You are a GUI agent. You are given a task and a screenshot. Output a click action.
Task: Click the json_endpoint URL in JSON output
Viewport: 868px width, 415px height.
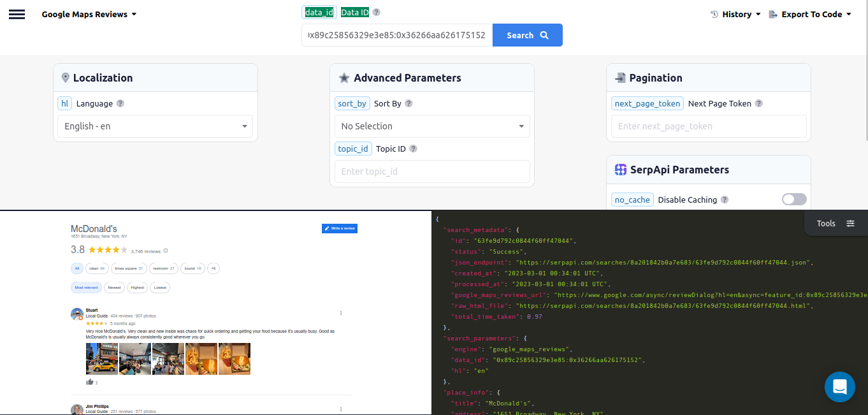point(664,263)
